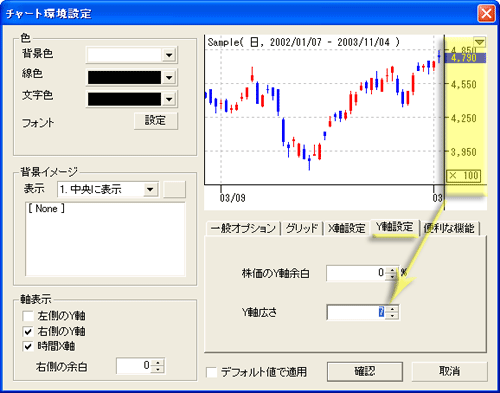Toggle the デフォルト値で適用 checkbox
Image resolution: width=500 pixels, height=393 pixels.
click(212, 372)
